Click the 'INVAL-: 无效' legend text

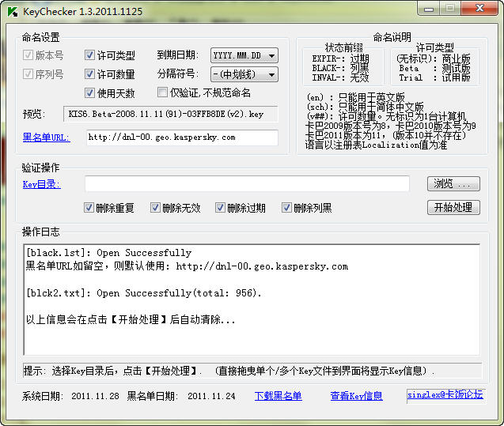coord(340,77)
